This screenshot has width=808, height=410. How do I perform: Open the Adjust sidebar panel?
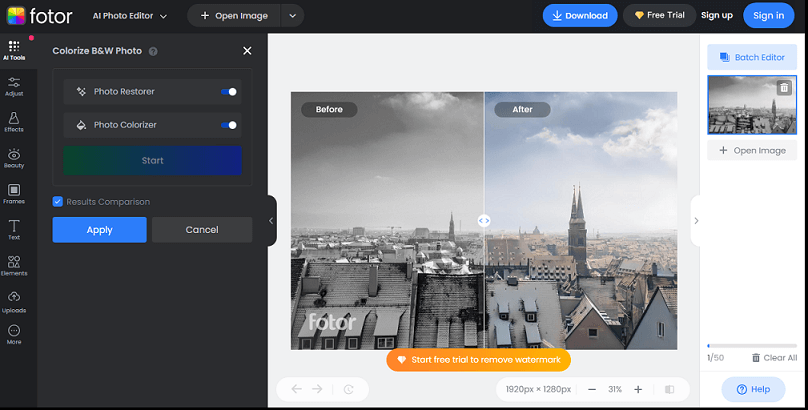[14, 87]
